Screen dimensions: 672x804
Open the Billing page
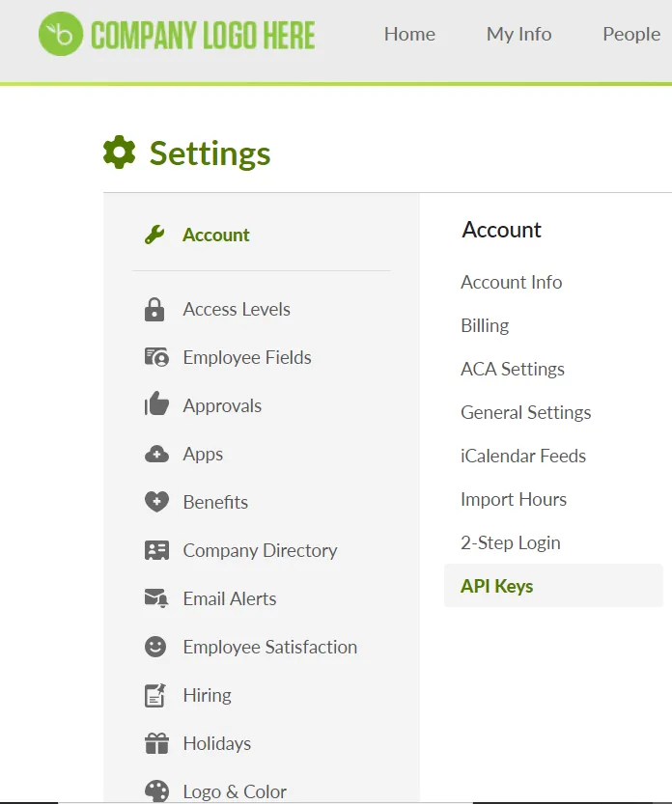(485, 325)
